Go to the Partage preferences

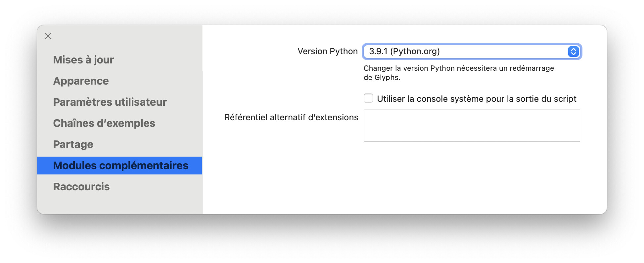coord(72,144)
